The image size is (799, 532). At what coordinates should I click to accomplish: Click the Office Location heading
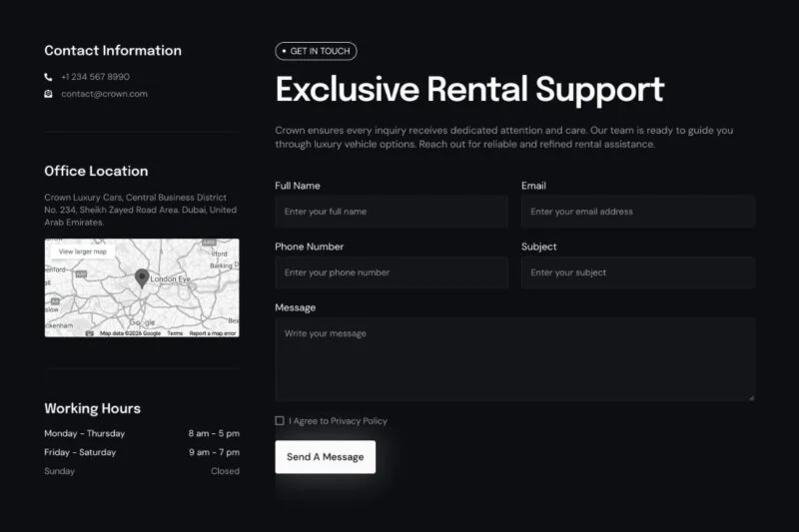(96, 171)
